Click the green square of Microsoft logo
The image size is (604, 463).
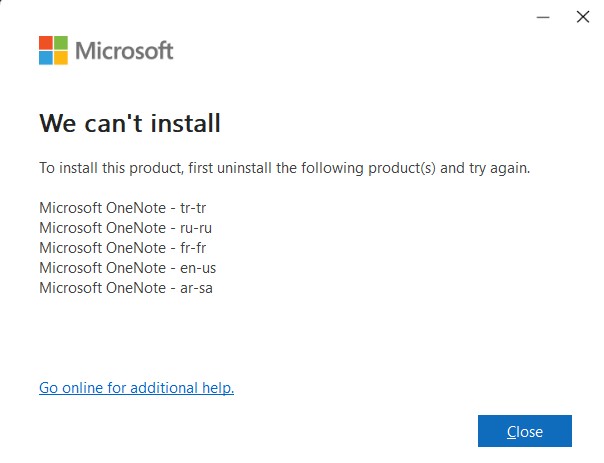(61, 43)
